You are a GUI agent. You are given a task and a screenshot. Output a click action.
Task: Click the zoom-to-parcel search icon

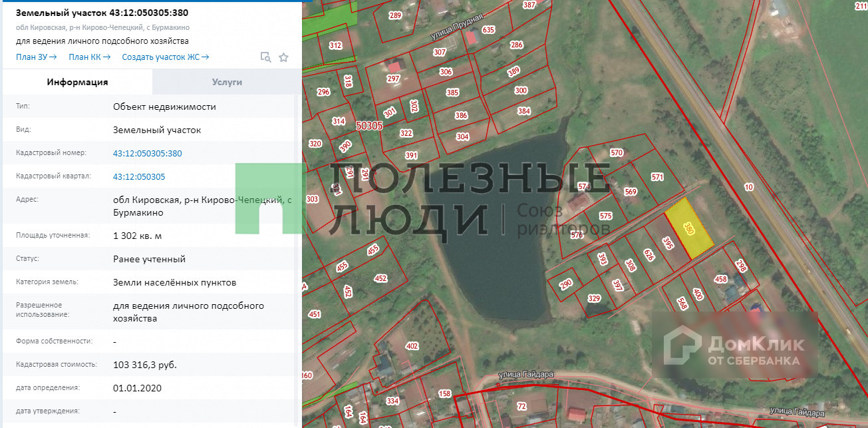(x=266, y=57)
